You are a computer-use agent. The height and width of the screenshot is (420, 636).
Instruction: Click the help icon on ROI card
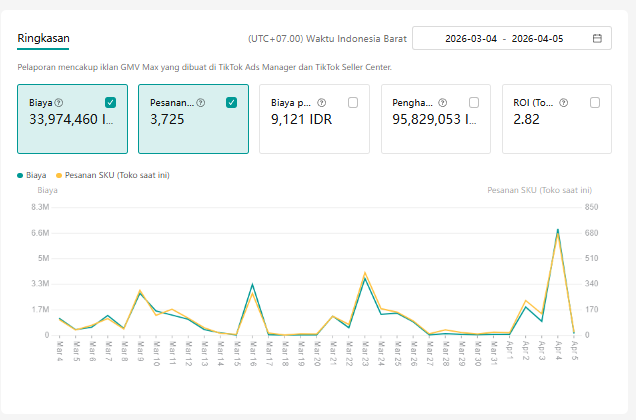563,103
